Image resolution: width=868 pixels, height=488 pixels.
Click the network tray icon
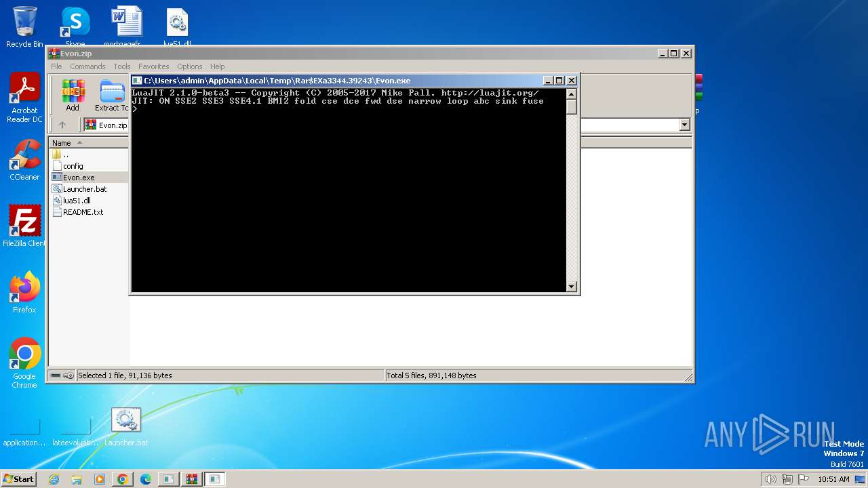pos(787,479)
